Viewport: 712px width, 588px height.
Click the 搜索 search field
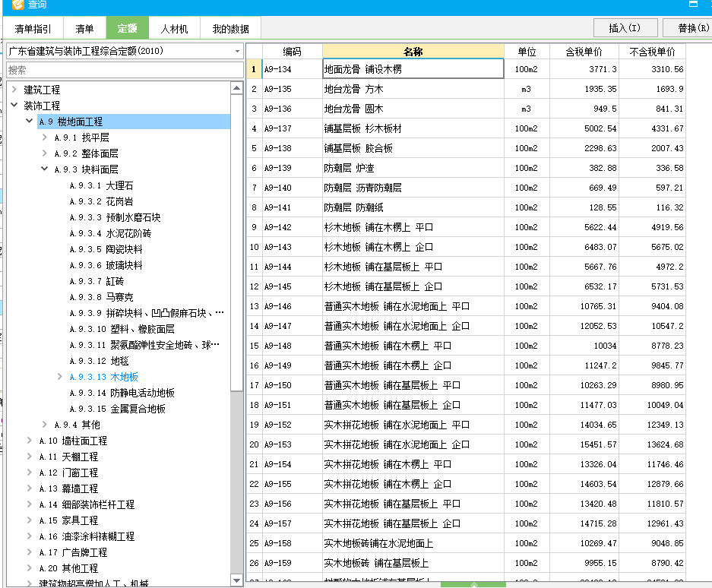coord(125,70)
